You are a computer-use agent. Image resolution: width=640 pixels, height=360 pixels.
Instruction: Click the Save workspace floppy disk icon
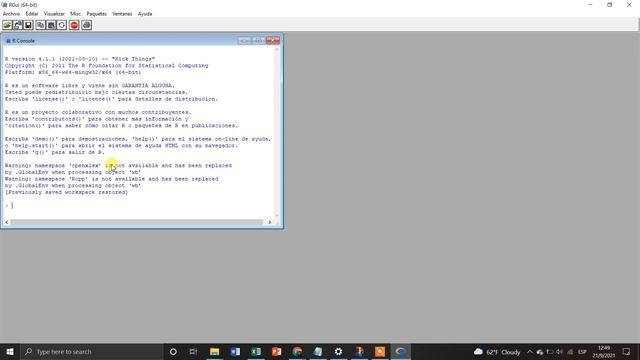point(28,25)
